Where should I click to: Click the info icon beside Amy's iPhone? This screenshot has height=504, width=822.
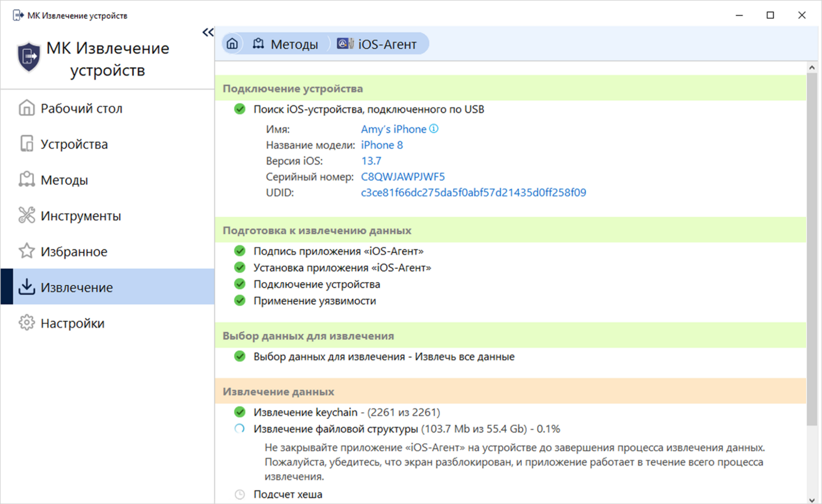point(434,129)
